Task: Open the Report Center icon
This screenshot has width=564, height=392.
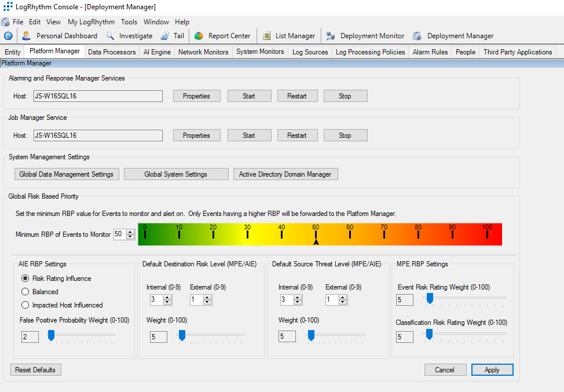Action: (x=199, y=36)
